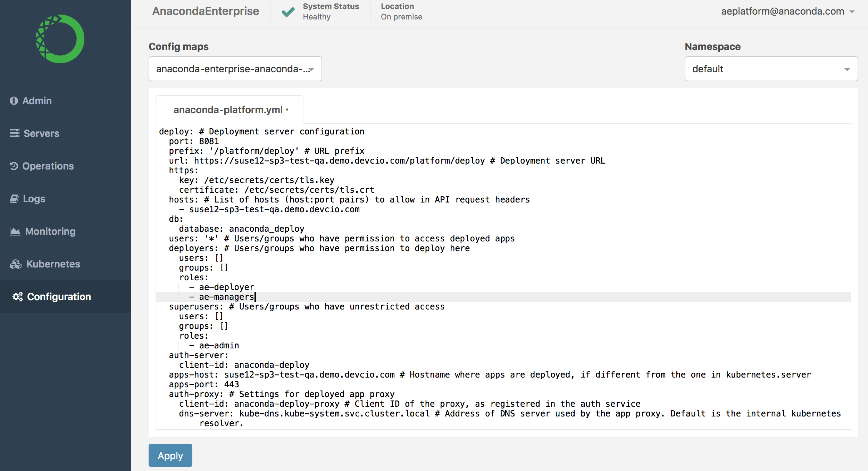Click the AnacondaEnterprise title
Image resolution: width=868 pixels, height=471 pixels.
(206, 11)
